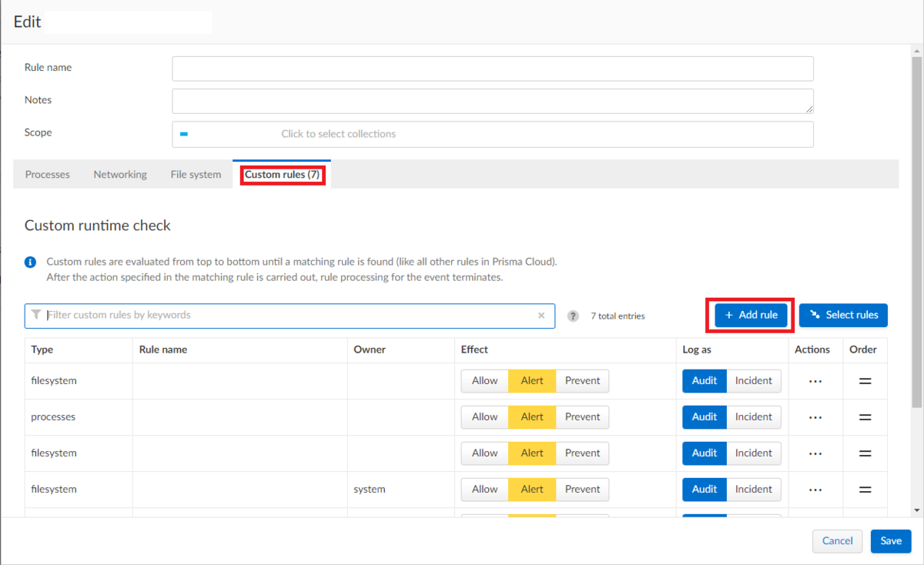
Task: Open the question mark help icon
Action: coord(573,316)
